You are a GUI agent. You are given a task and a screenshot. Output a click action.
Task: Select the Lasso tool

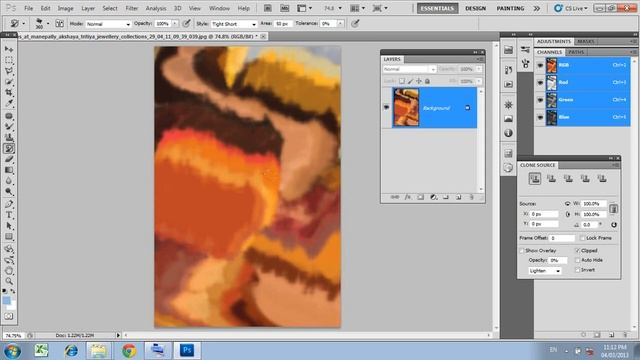coord(9,71)
